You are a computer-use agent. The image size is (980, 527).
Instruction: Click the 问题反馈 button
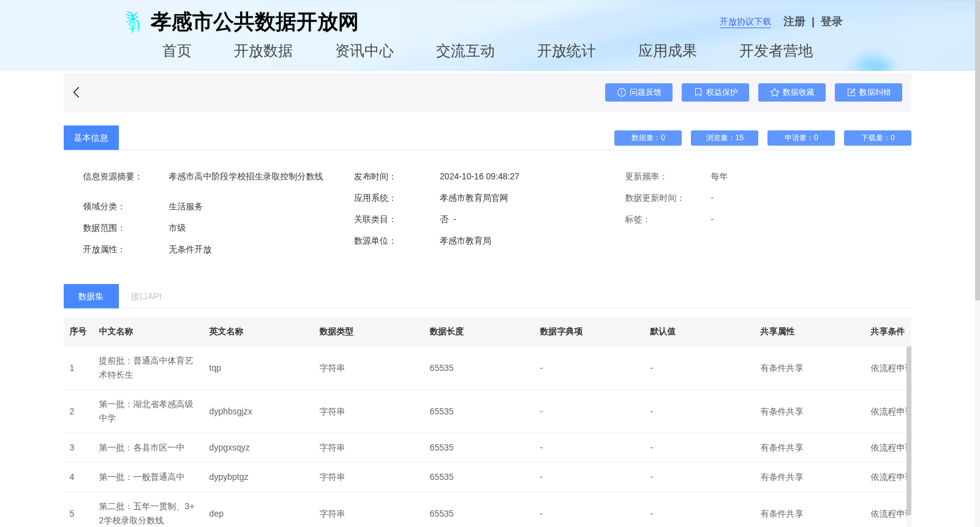(x=639, y=92)
